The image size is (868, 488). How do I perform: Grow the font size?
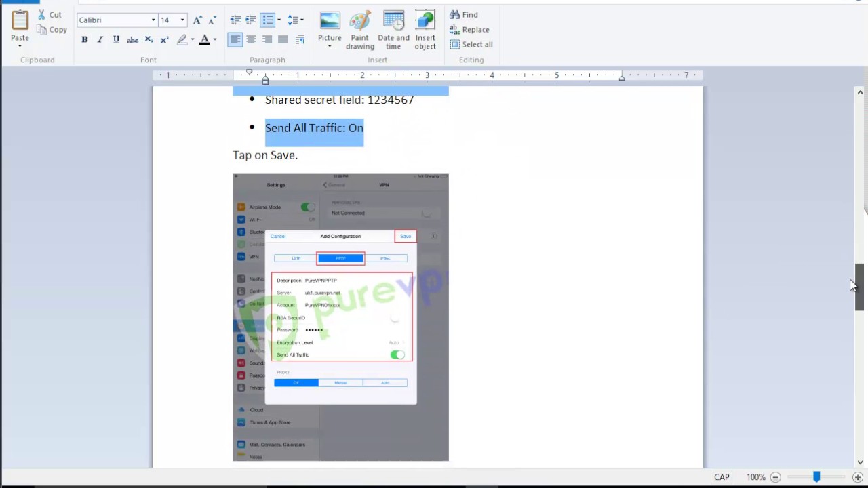point(197,20)
